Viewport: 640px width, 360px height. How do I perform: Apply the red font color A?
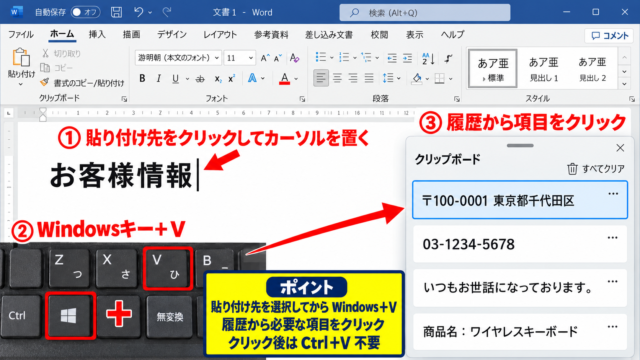pyautogui.click(x=284, y=78)
